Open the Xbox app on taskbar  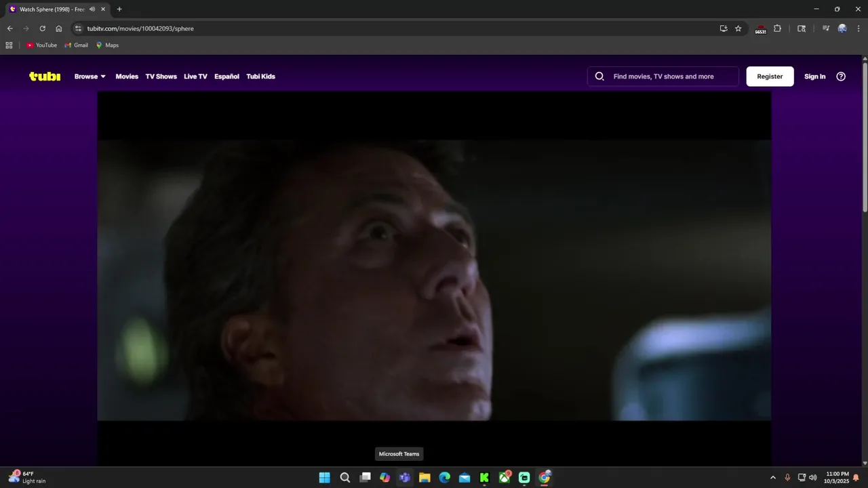[505, 478]
